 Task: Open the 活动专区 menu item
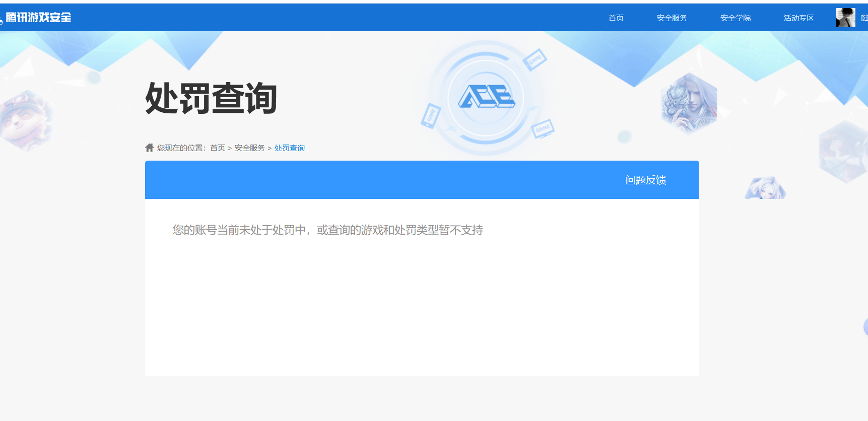pyautogui.click(x=798, y=18)
